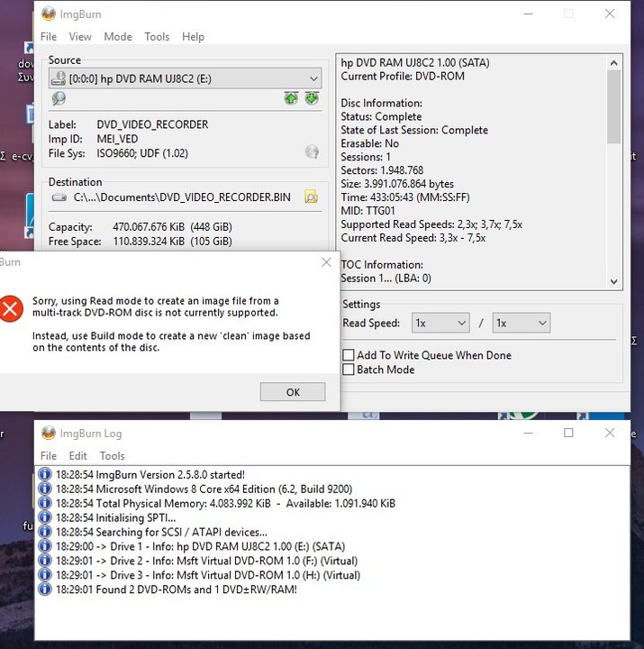Open the first Read Speed dropdown
Viewport: 644px width, 649px height.
click(x=440, y=323)
